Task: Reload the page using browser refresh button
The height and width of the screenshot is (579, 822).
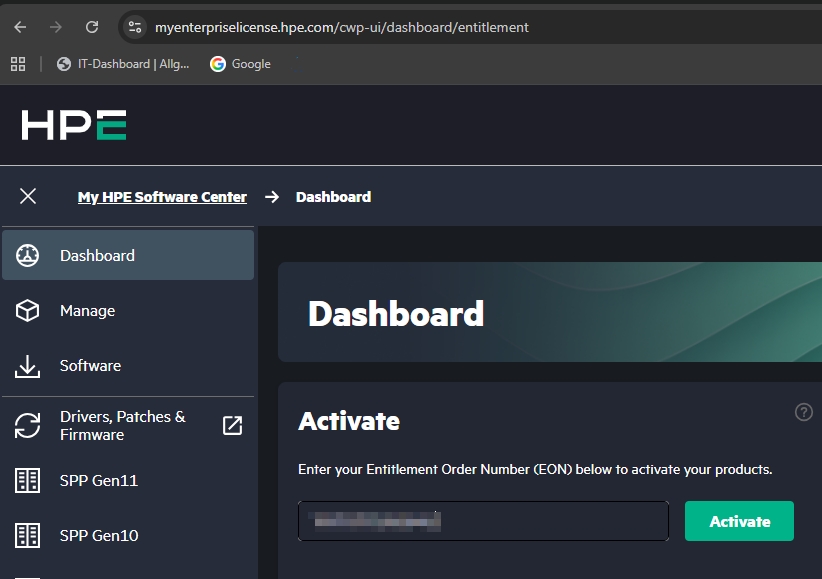Action: [x=92, y=27]
